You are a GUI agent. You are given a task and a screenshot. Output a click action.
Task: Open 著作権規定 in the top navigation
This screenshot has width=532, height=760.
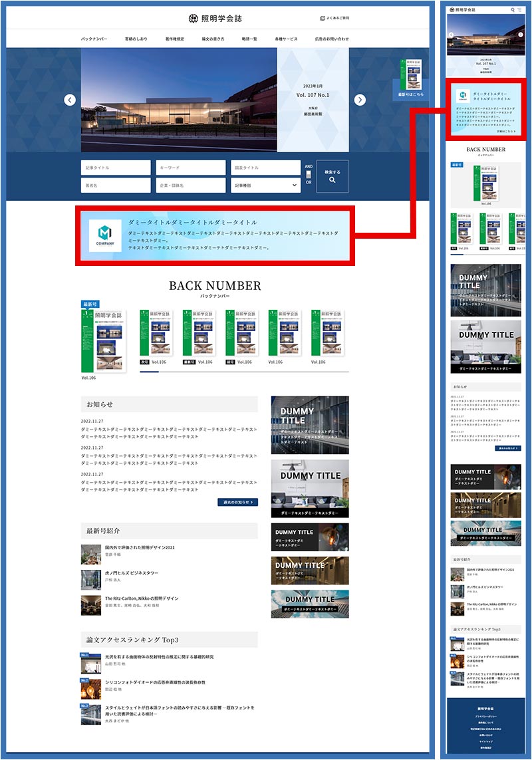click(175, 39)
